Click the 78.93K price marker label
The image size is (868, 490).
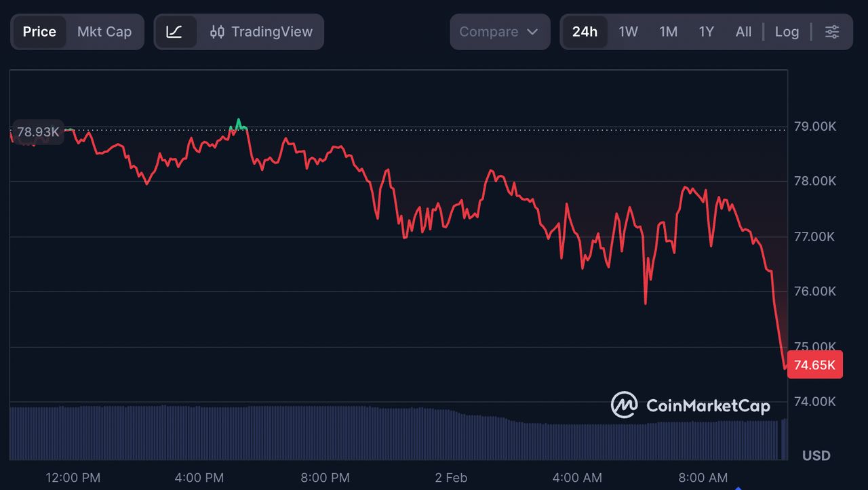point(37,131)
